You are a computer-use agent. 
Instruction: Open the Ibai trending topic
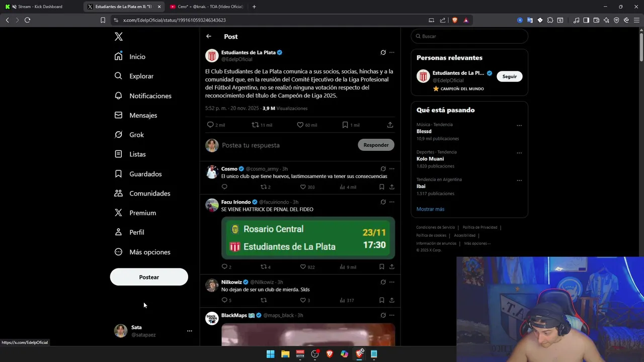[421, 186]
